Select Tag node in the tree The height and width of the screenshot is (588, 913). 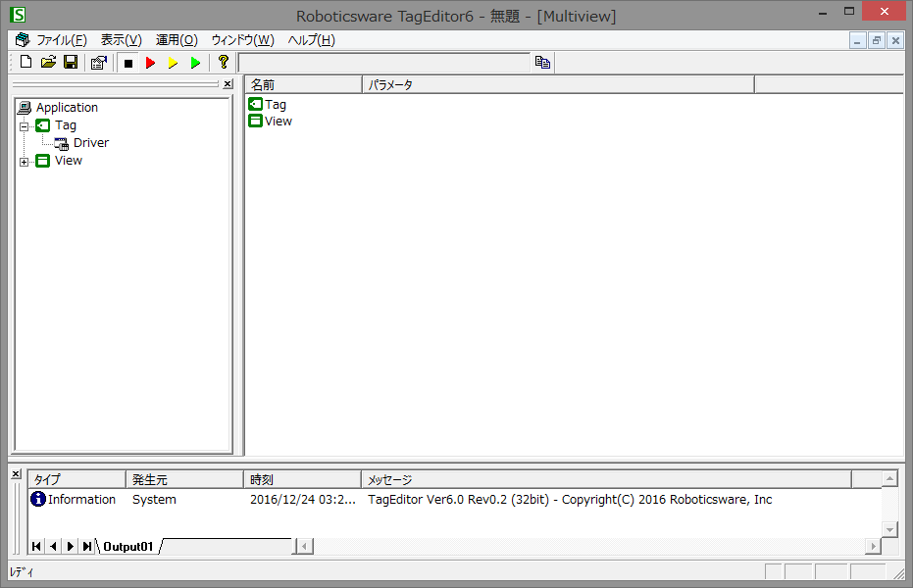pyautogui.click(x=65, y=125)
